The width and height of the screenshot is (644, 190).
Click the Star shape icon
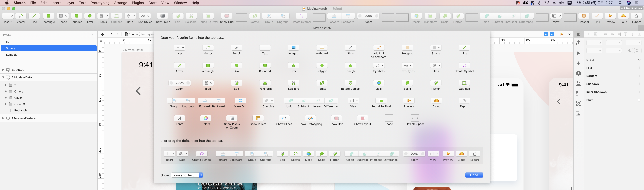[293, 65]
